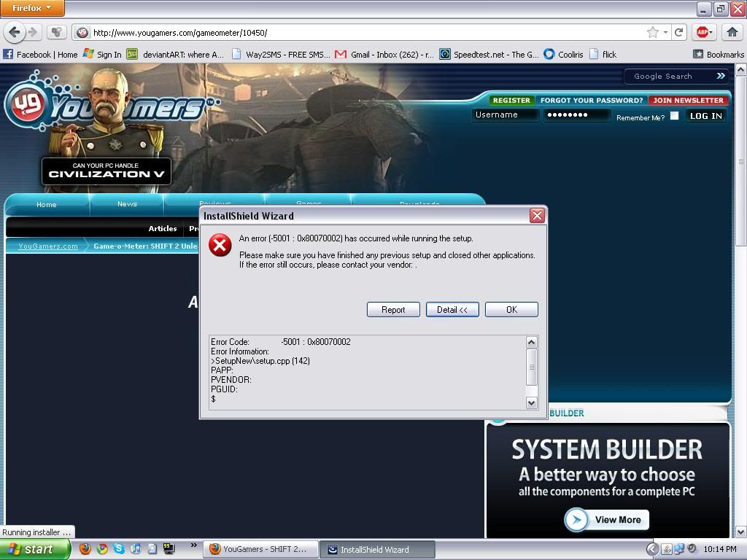Reload the page with the refresh icon
This screenshot has width=747, height=560.
[x=678, y=32]
